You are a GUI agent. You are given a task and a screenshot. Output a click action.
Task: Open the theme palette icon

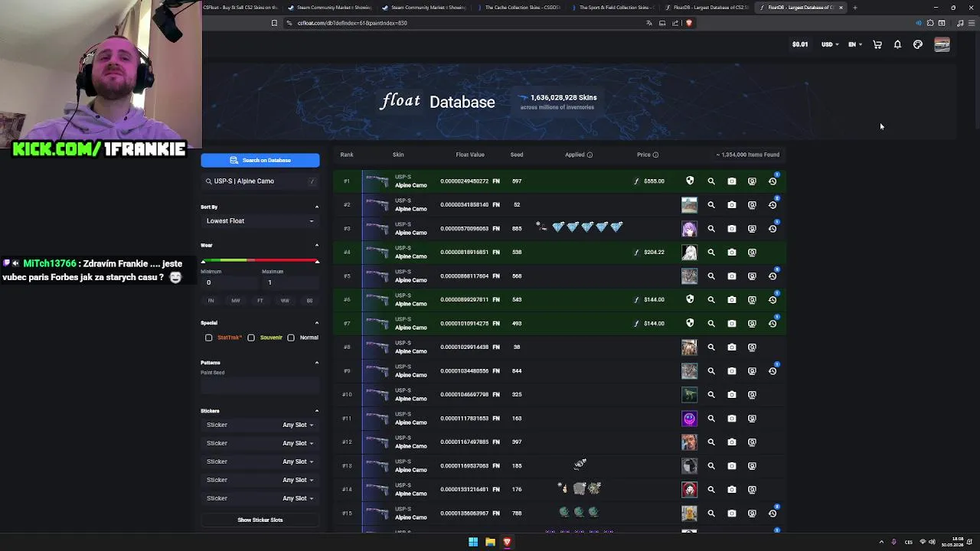[x=918, y=44]
